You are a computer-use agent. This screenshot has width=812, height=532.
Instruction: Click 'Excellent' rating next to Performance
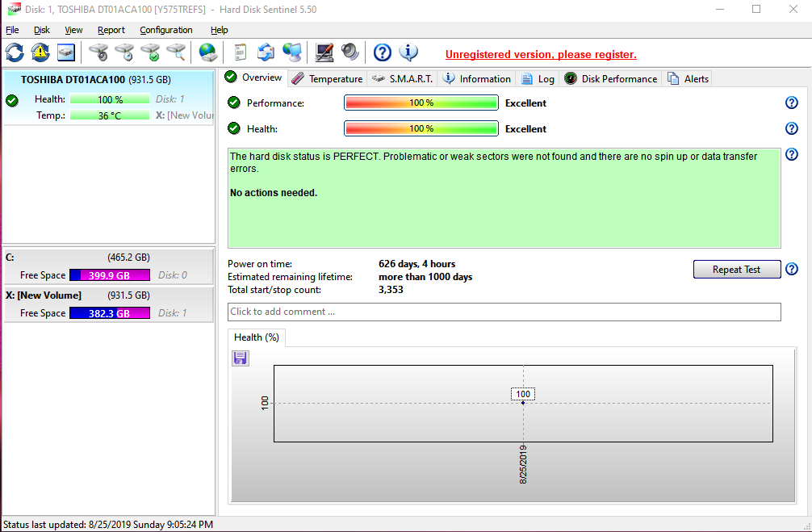pyautogui.click(x=525, y=103)
